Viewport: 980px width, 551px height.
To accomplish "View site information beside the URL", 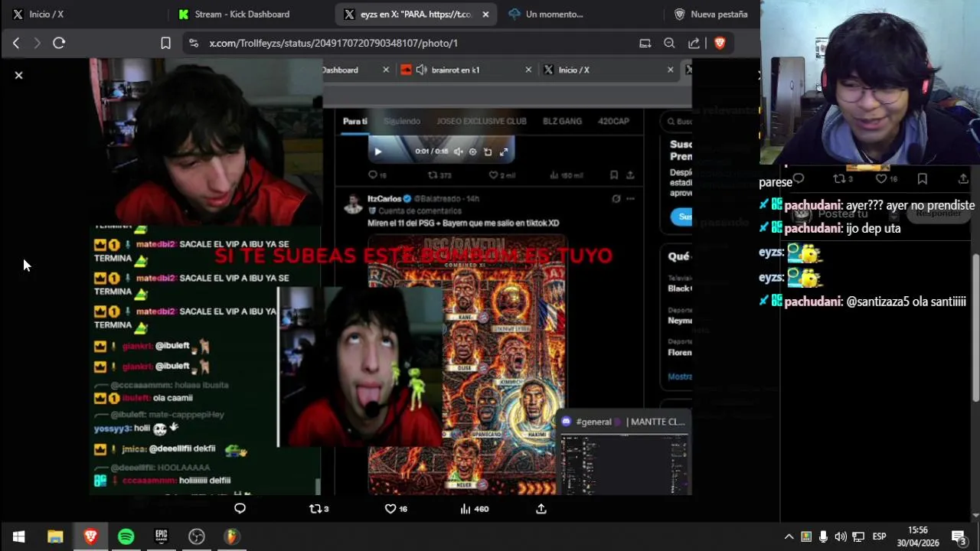I will [x=193, y=44].
